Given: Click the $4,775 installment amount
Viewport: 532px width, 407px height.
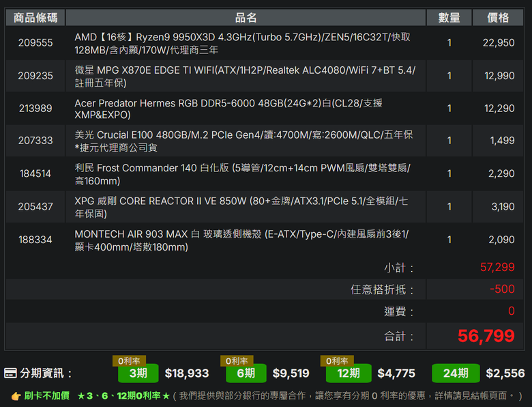Looking at the screenshot, I should (396, 374).
